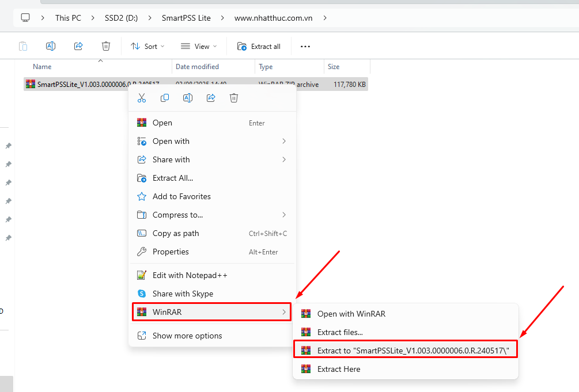Choose Open from the context menu

point(211,123)
